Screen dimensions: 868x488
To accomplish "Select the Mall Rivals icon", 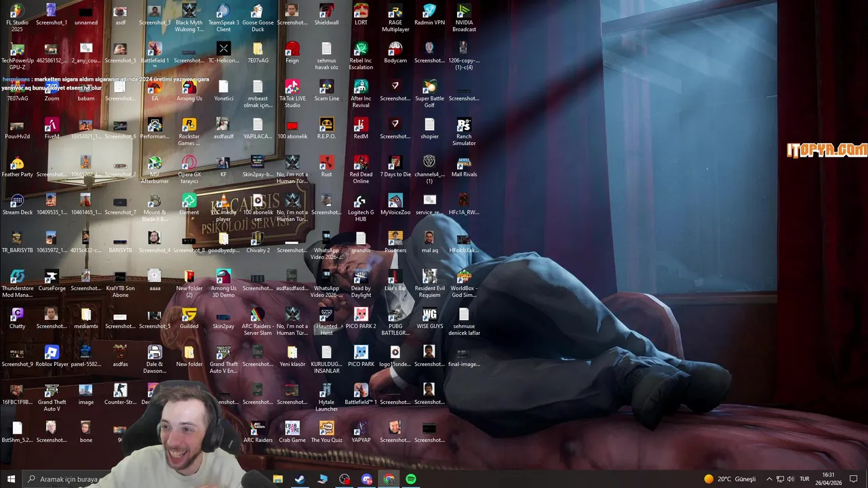I will [x=464, y=166].
